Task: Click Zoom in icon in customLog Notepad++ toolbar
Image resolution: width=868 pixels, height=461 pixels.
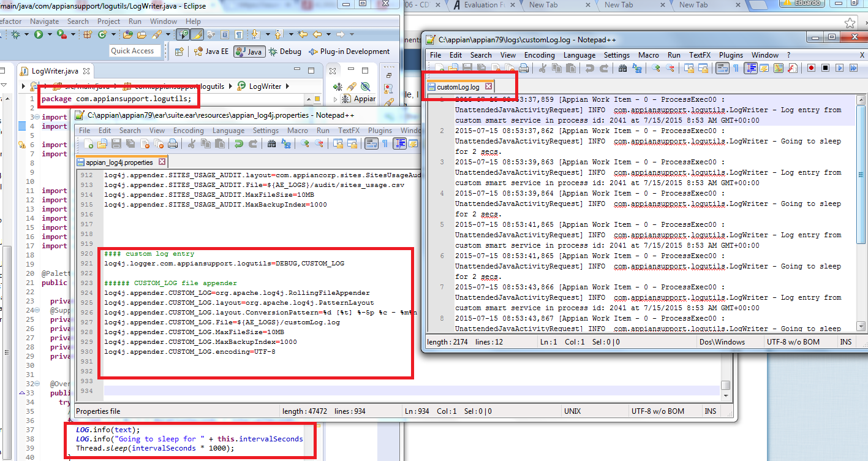Action: [x=656, y=68]
